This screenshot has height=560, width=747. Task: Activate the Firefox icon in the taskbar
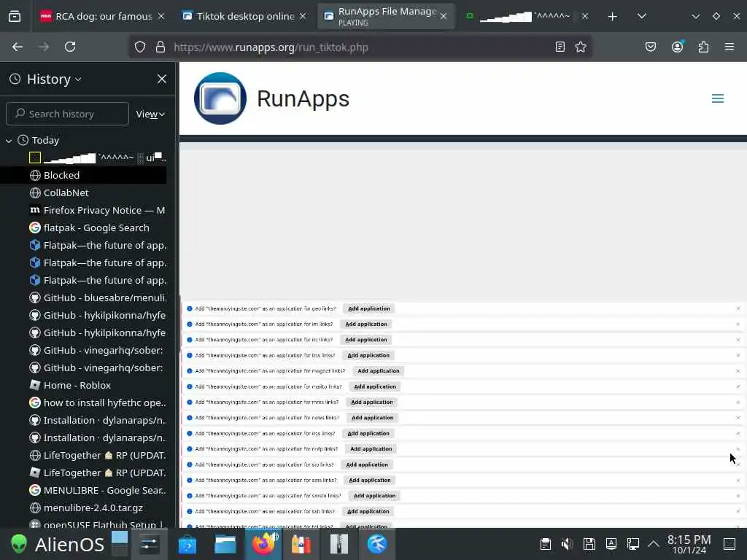point(263,544)
